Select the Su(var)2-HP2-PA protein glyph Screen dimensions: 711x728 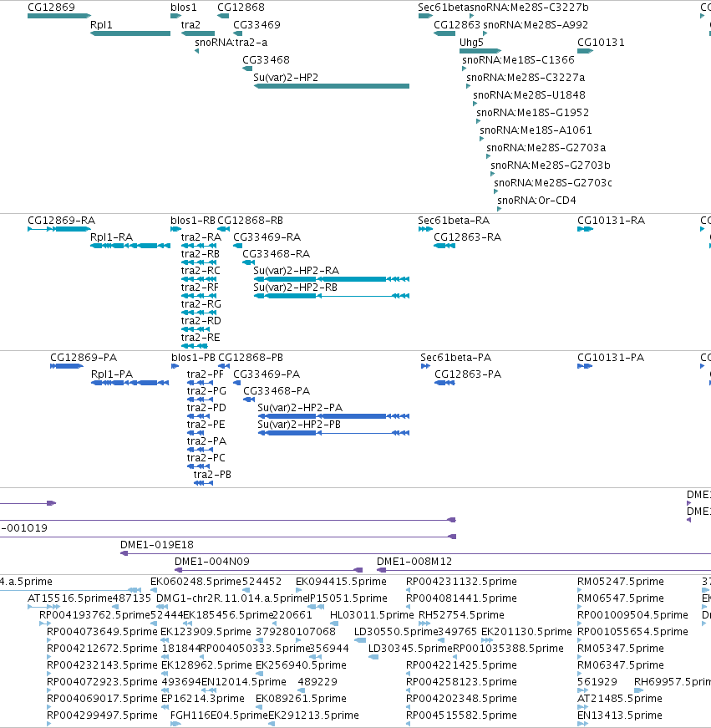click(333, 416)
